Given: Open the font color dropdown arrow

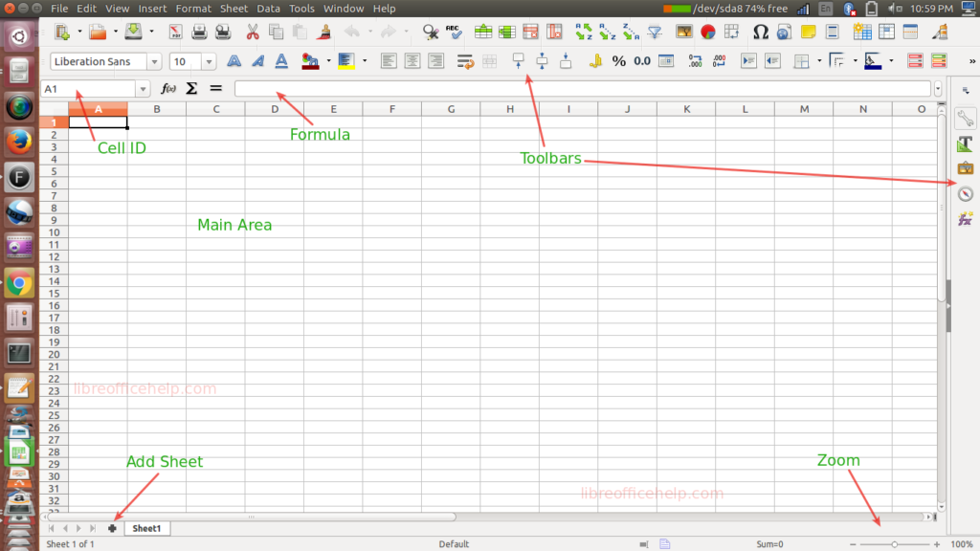Looking at the screenshot, I should 329,60.
